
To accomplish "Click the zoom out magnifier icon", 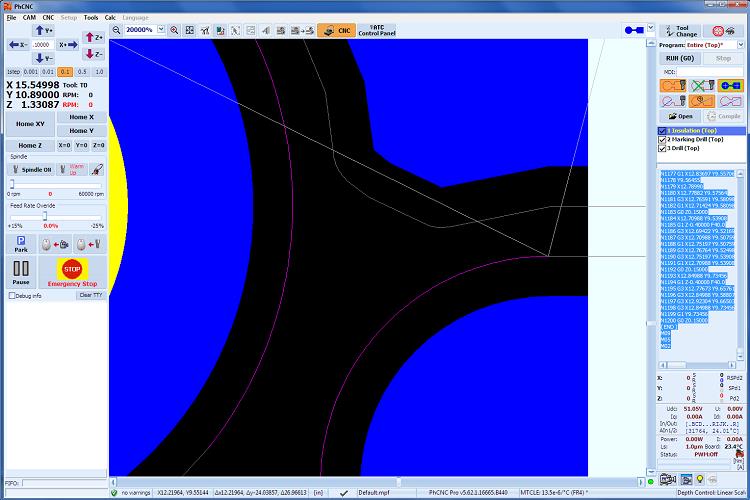I will click(116, 30).
